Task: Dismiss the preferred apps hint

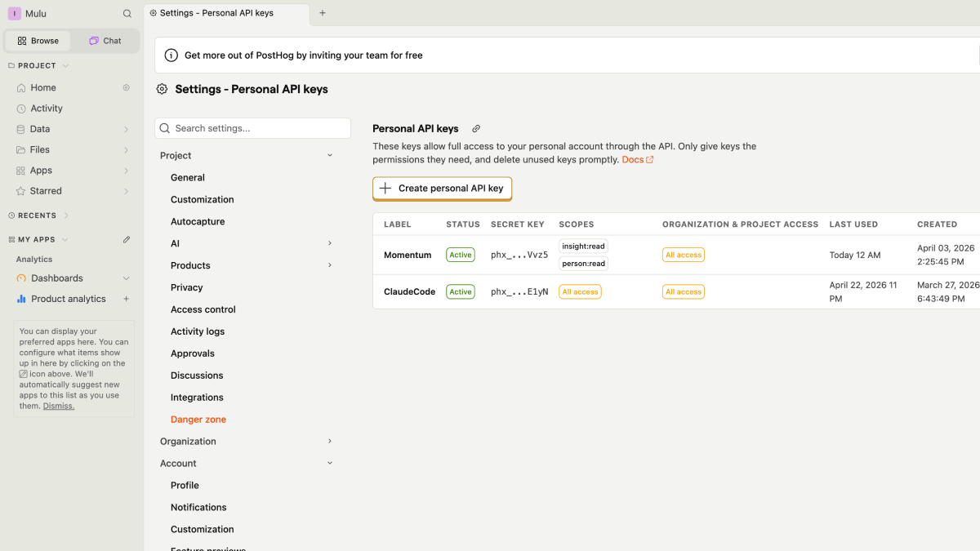Action: click(59, 406)
